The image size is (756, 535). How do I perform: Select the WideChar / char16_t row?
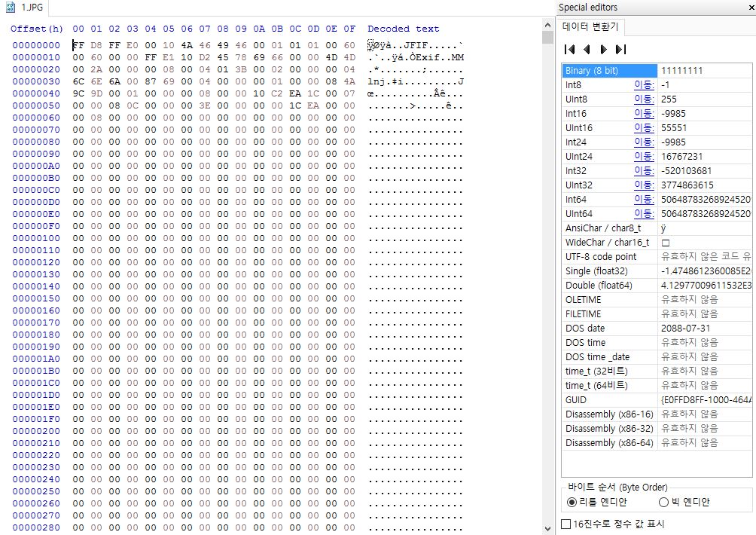pyautogui.click(x=657, y=243)
